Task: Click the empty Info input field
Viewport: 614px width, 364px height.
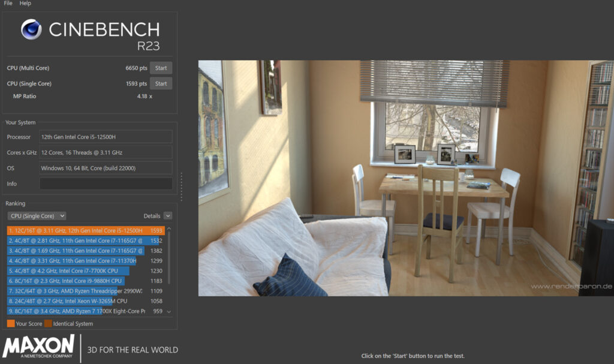Action: (x=106, y=183)
